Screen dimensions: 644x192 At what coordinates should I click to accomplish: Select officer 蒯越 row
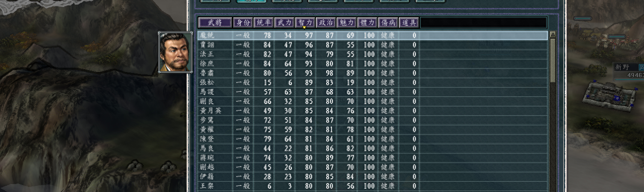[x=372, y=167]
